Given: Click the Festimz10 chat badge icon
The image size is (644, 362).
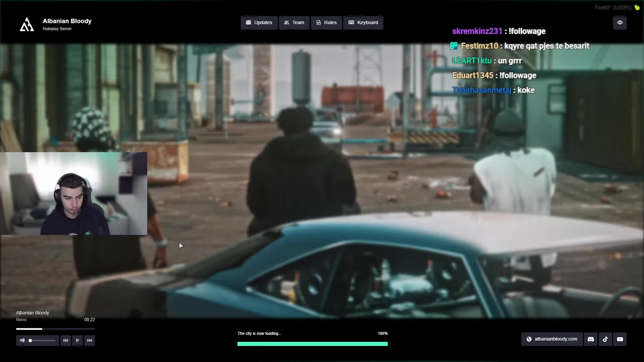Looking at the screenshot, I should tap(454, 46).
